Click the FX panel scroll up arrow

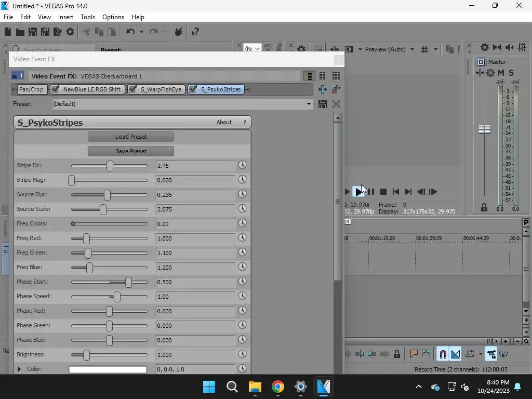click(338, 118)
